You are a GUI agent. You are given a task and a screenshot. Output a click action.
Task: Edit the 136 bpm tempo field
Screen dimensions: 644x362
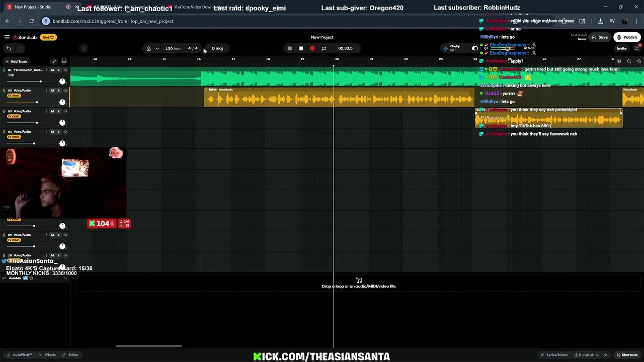(x=173, y=48)
